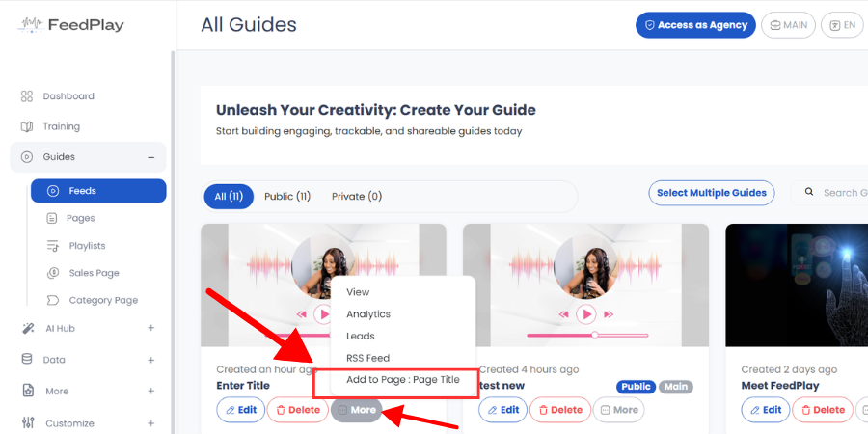Image resolution: width=868 pixels, height=434 pixels.
Task: Open the Category Page item
Action: tap(92, 300)
